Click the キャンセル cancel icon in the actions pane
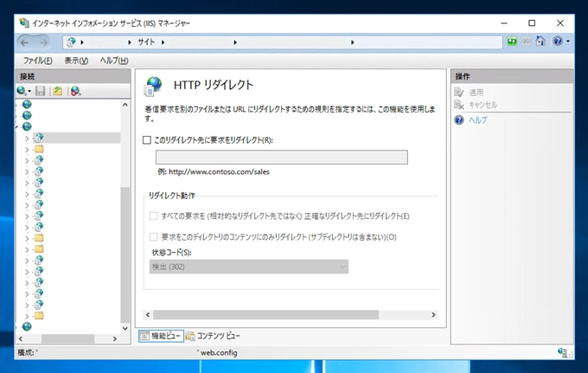Image resolution: width=588 pixels, height=373 pixels. (x=459, y=105)
